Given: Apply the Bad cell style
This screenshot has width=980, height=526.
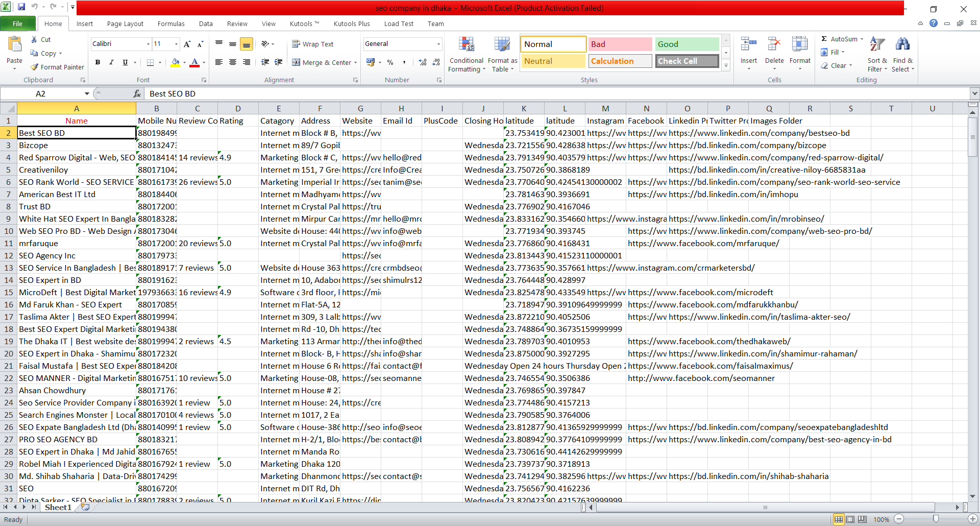Looking at the screenshot, I should click(620, 44).
